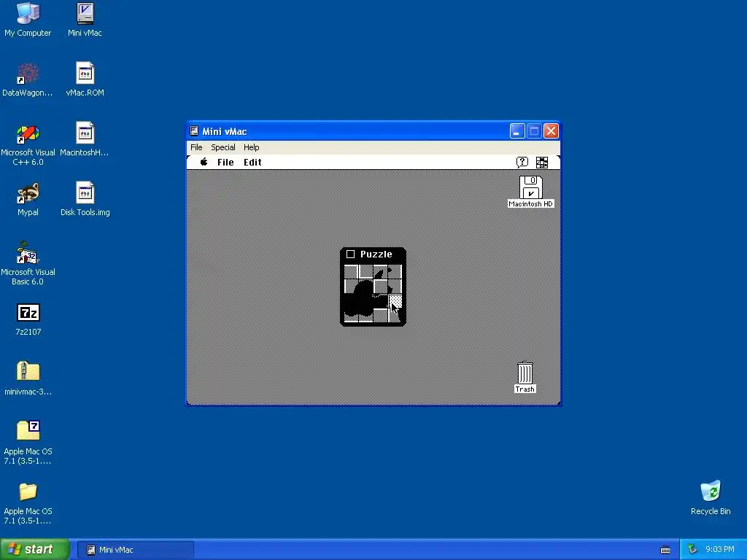Maximize the Mini vMac window
The height and width of the screenshot is (560, 747).
(x=534, y=131)
